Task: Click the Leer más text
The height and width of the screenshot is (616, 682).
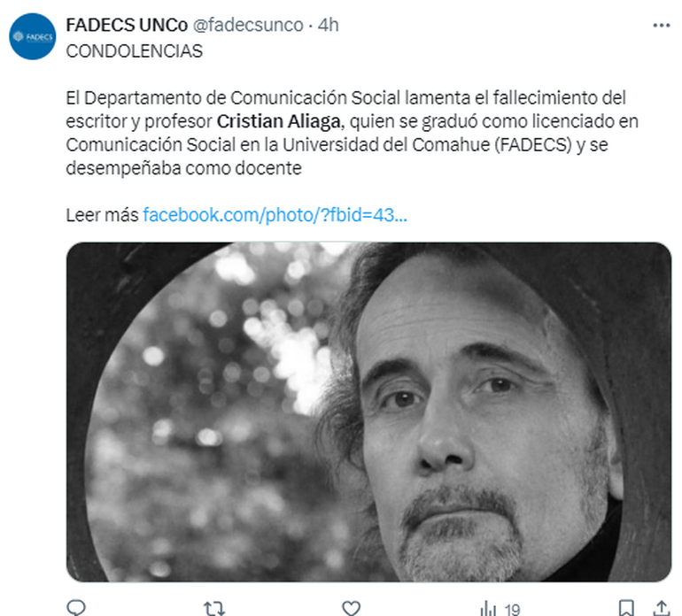Action: 102,215
